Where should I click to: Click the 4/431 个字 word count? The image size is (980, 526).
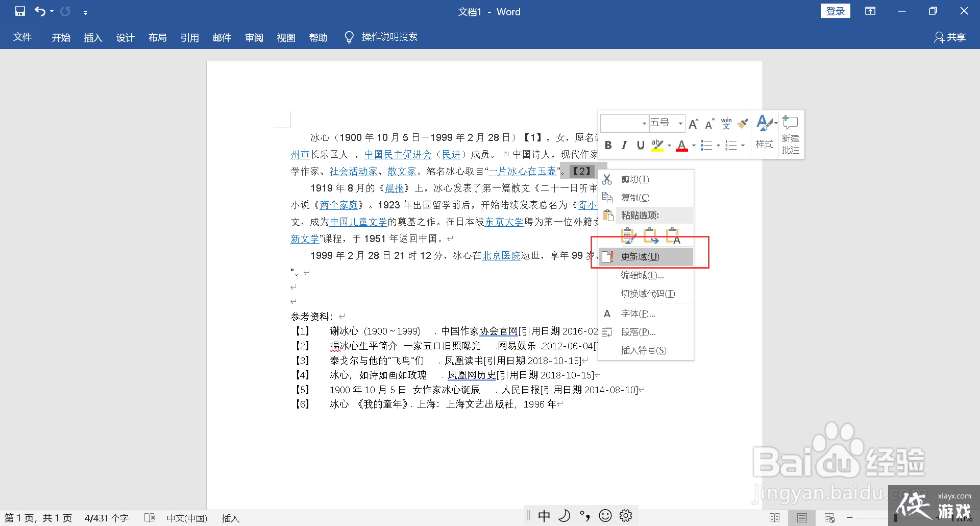[x=106, y=518]
